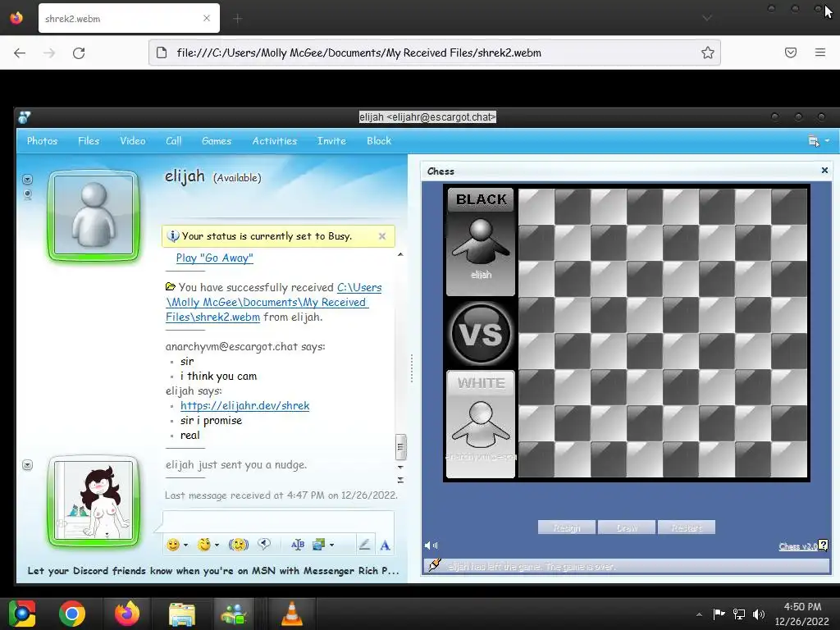Open Video menu in Messenger toolbar
The width and height of the screenshot is (840, 630).
point(133,141)
